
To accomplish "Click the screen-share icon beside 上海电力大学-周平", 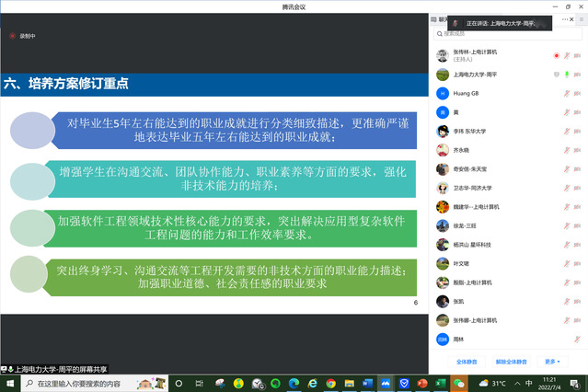I will point(556,75).
